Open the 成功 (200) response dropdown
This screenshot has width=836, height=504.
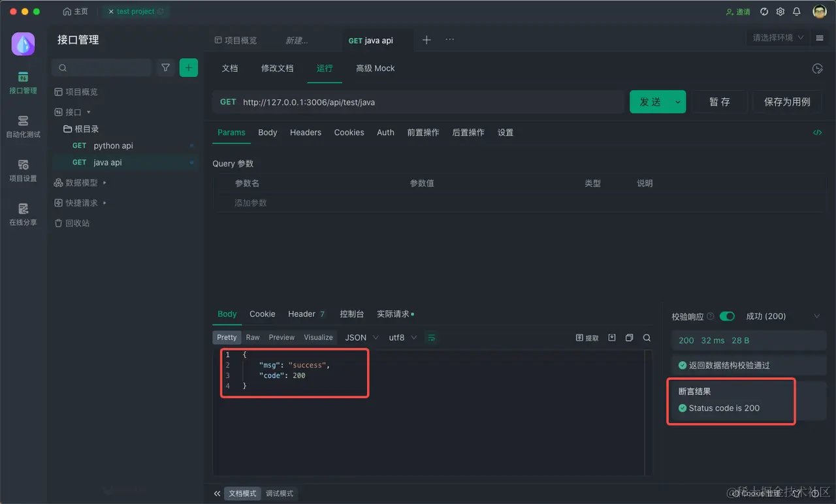(782, 317)
